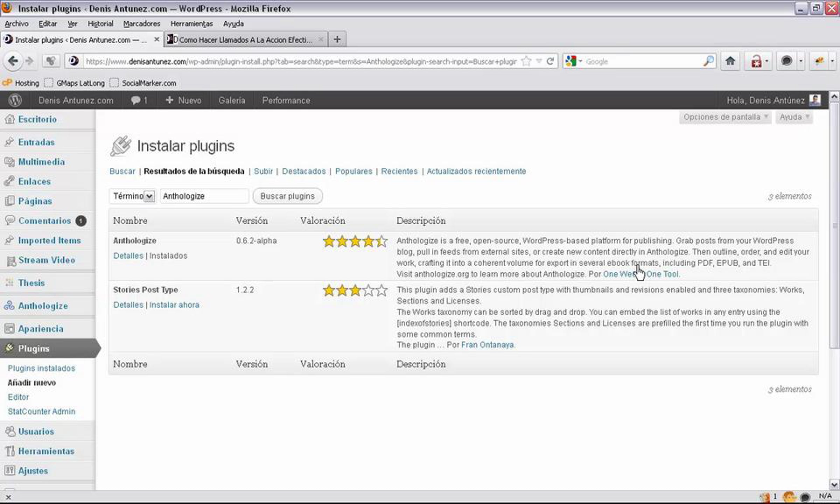Click the search magnifier in Google box
This screenshot has height=504, width=840.
pos(708,62)
